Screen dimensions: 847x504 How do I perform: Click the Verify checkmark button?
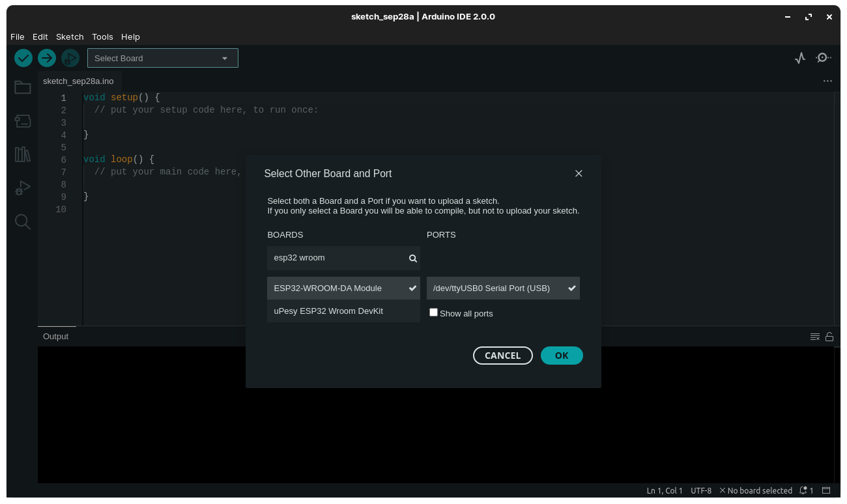pyautogui.click(x=23, y=58)
